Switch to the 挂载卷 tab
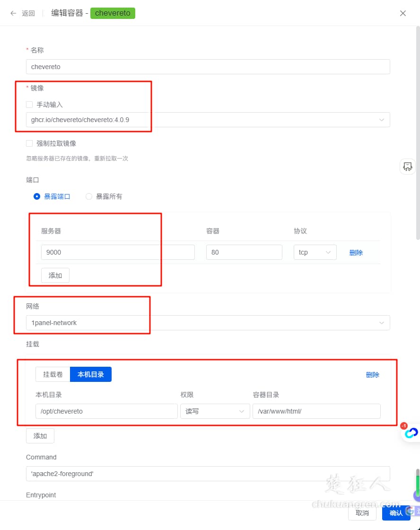 (52, 374)
